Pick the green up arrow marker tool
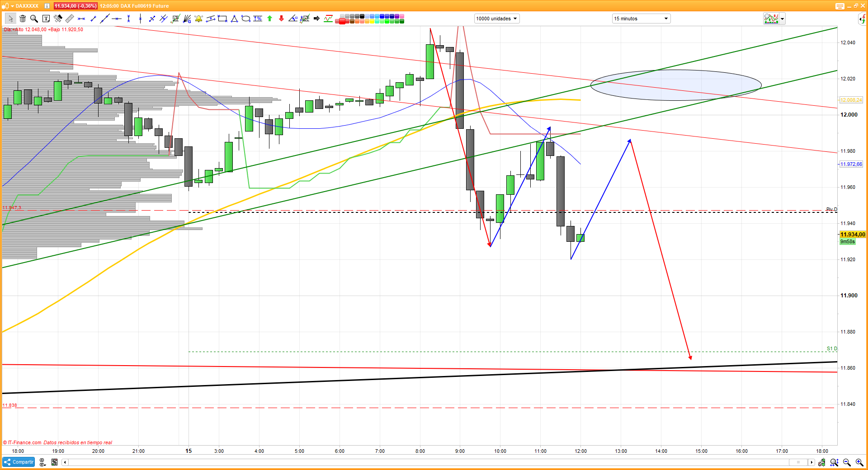The image size is (868, 470). [270, 19]
